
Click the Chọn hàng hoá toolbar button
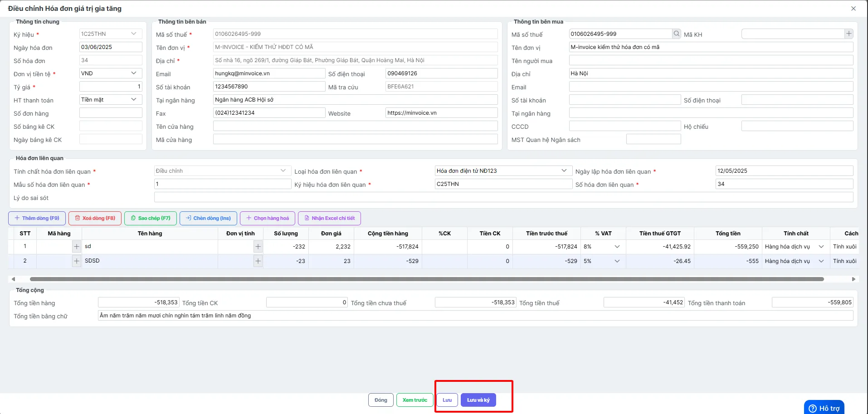[268, 218]
